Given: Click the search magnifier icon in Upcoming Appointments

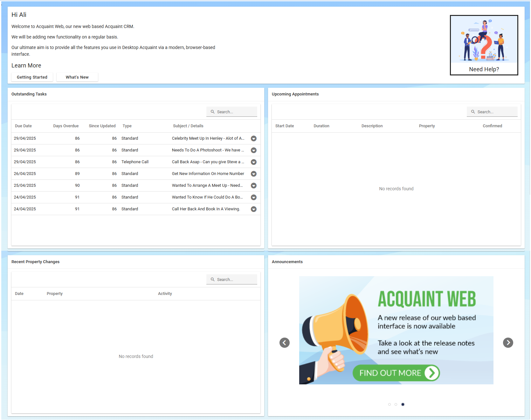Looking at the screenshot, I should pos(473,112).
